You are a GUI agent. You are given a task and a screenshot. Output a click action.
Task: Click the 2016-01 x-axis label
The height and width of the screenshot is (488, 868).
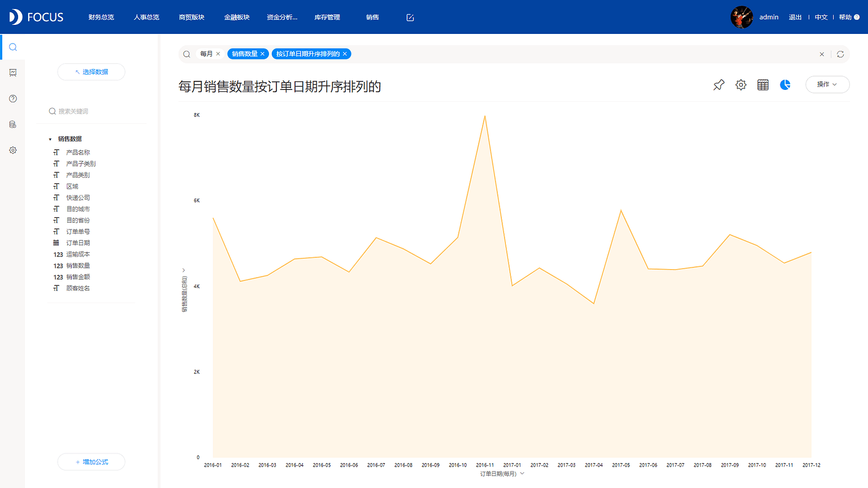[213, 465]
